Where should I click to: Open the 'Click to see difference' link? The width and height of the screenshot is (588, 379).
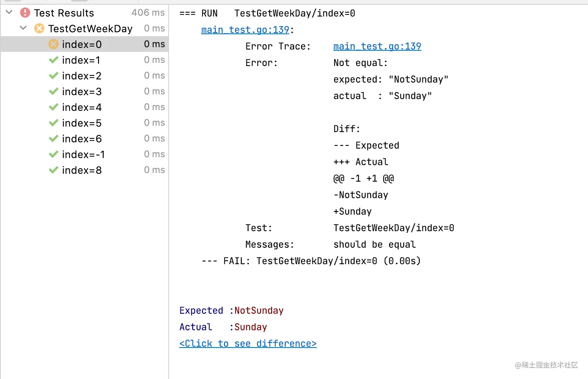pos(248,344)
